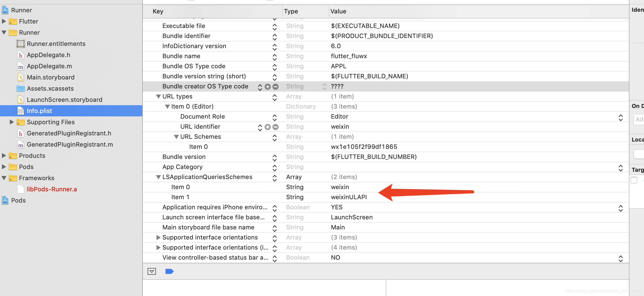
Task: Click the Frameworks folder icon
Action: tap(13, 178)
